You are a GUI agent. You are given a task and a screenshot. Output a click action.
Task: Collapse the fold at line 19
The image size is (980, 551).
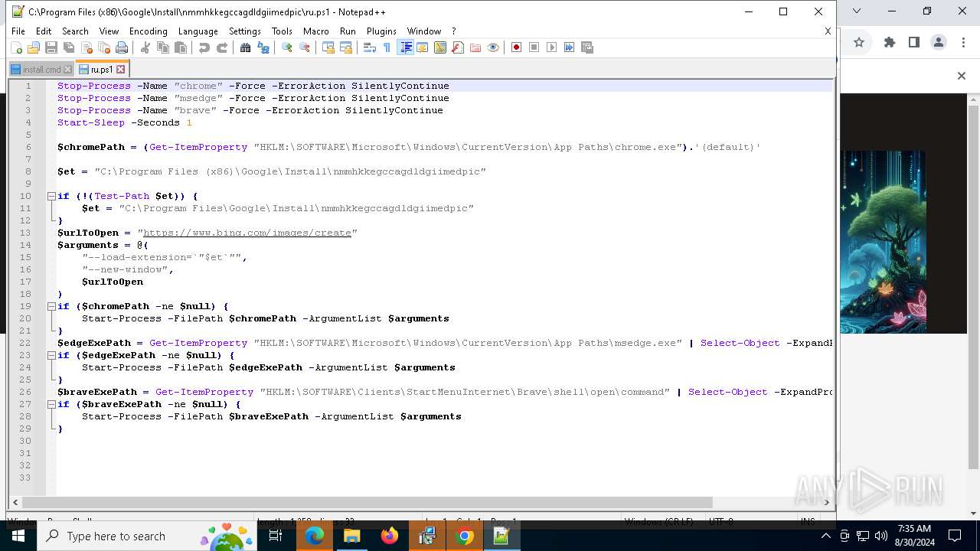[51, 306]
